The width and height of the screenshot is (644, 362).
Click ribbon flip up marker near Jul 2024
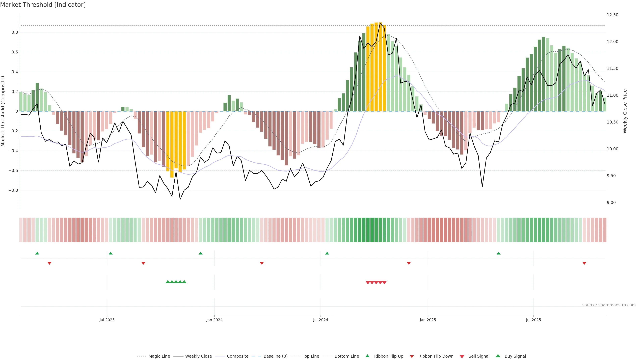pyautogui.click(x=327, y=253)
